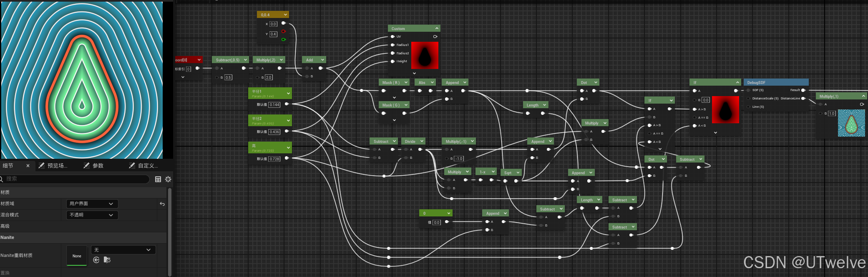The height and width of the screenshot is (277, 868).
Task: Click the Add node output pin
Action: pos(321,68)
